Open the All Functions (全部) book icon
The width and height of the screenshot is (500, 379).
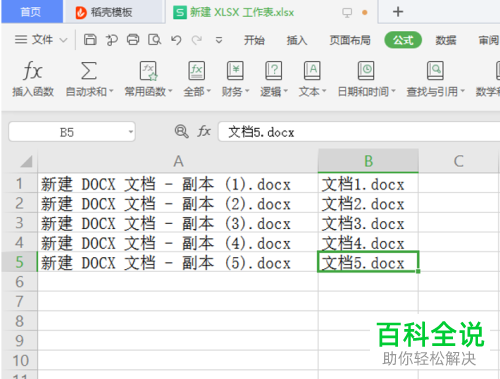tap(196, 71)
